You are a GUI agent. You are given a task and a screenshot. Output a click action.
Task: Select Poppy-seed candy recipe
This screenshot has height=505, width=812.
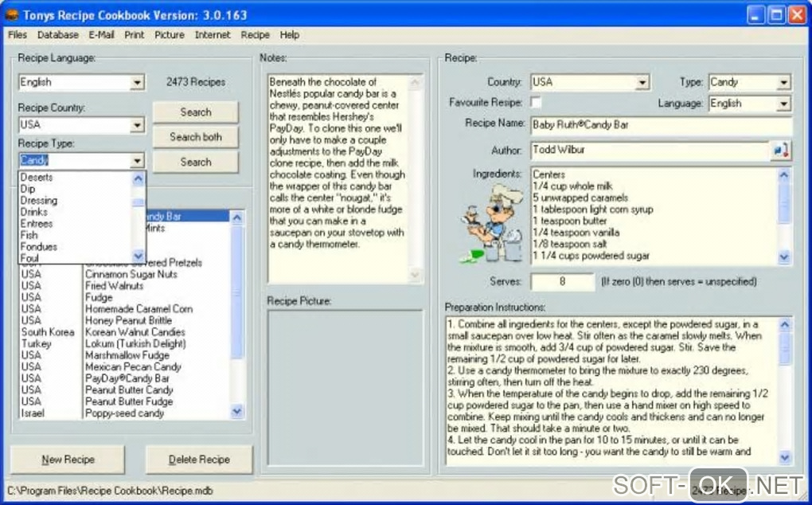(124, 413)
